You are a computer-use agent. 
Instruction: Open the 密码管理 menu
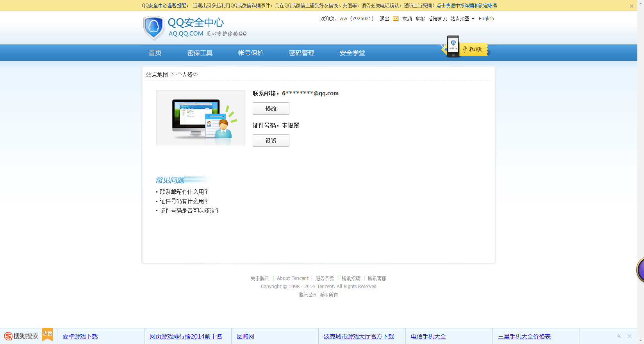(x=301, y=53)
